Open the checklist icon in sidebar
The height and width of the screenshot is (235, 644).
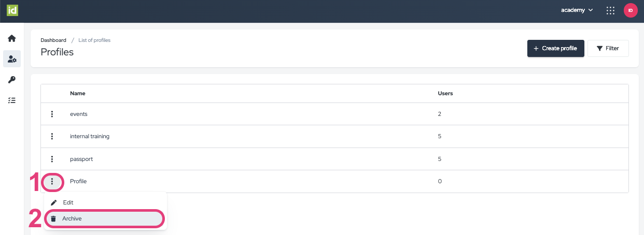[x=11, y=100]
